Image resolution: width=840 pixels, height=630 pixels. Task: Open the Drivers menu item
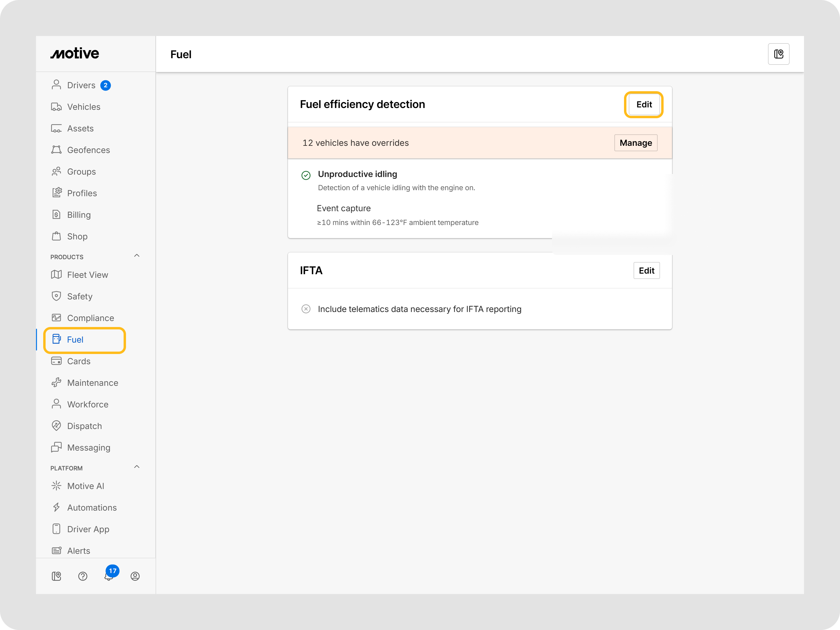(x=81, y=85)
